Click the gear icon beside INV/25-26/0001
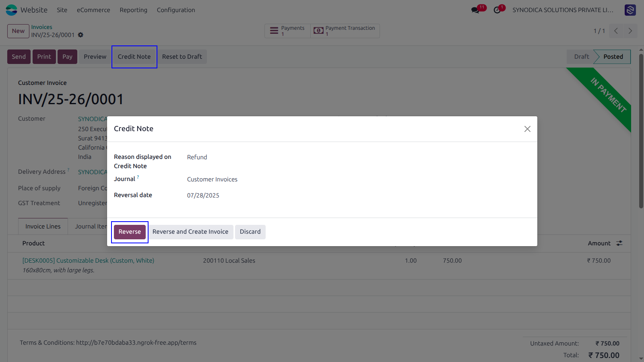Screen dimensions: 644x362 pyautogui.click(x=80, y=35)
